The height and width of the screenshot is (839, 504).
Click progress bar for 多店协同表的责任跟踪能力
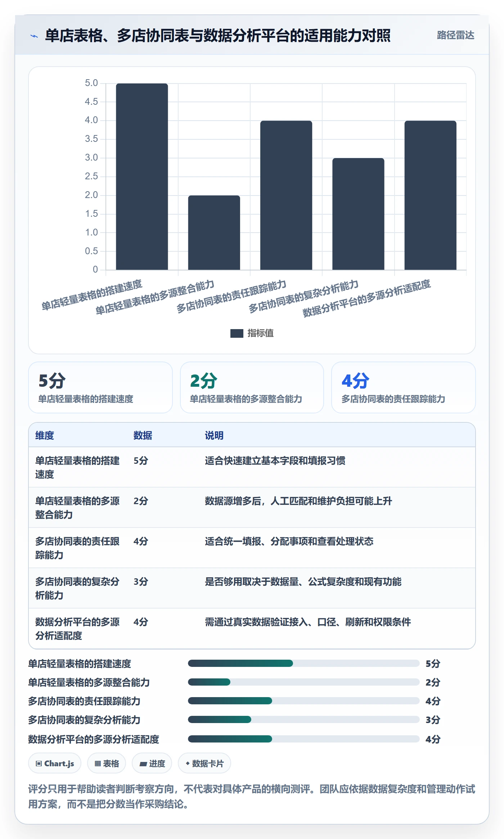(x=303, y=701)
